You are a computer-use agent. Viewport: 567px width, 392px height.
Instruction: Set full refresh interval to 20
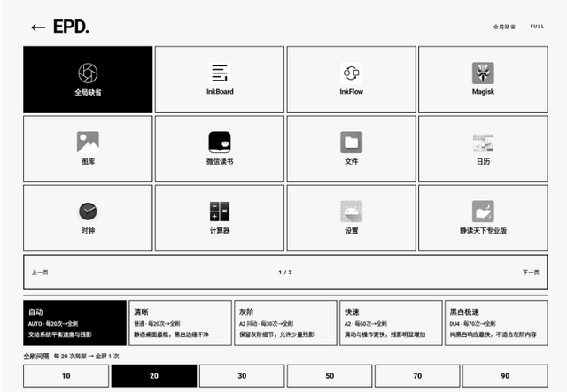click(x=154, y=376)
